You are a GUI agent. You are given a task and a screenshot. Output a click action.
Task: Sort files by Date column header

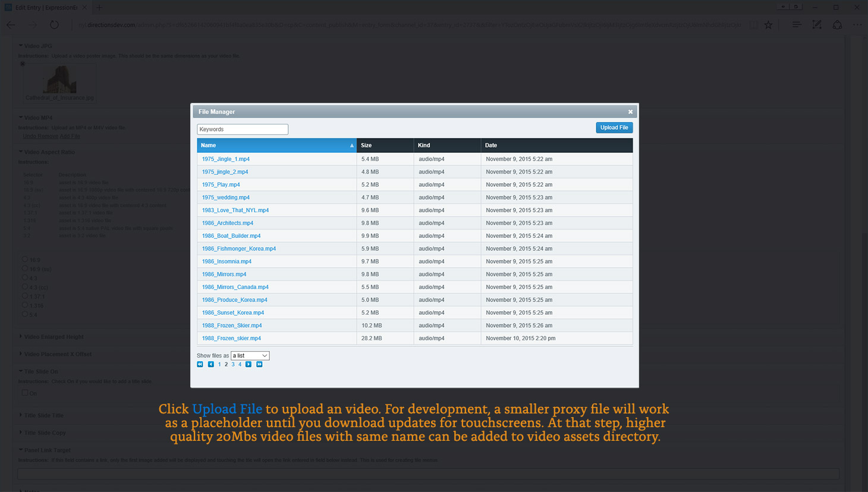click(490, 145)
